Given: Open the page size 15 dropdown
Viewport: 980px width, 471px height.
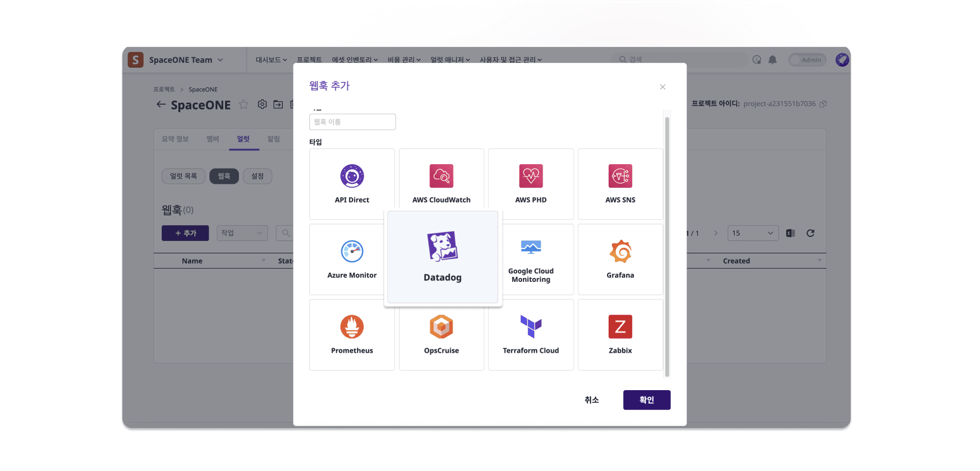Looking at the screenshot, I should (x=753, y=233).
